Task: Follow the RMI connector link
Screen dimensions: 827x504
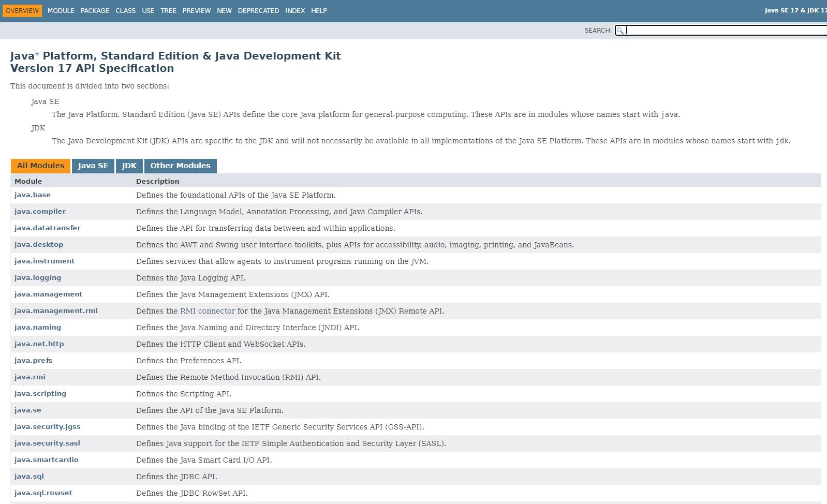Action: (x=207, y=311)
